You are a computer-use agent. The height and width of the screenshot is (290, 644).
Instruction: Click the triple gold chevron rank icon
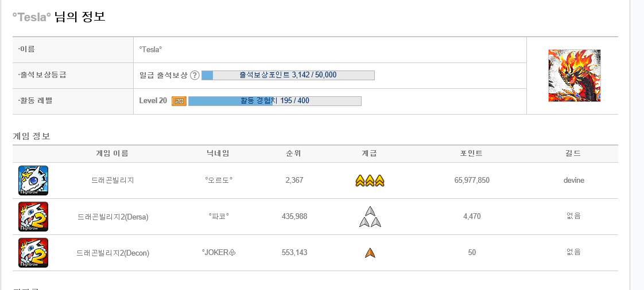[x=370, y=181]
